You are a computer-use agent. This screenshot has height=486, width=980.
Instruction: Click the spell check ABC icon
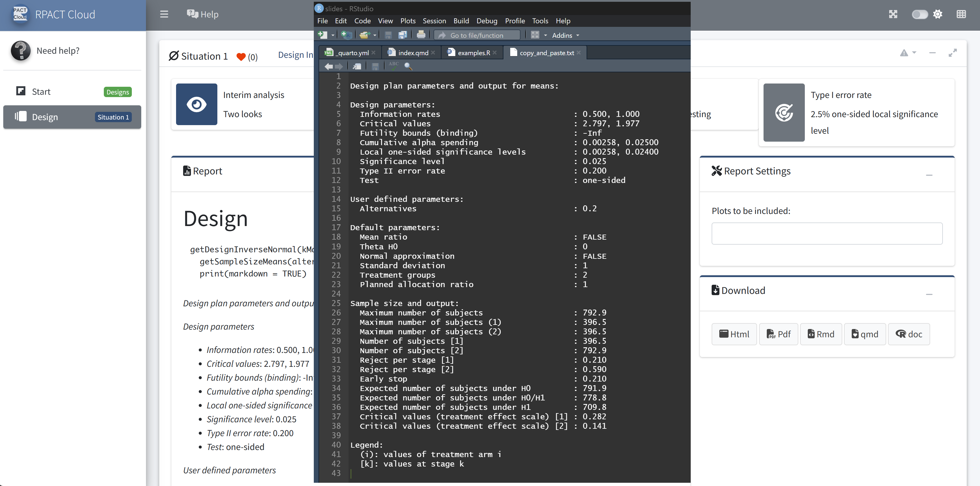pos(393,66)
